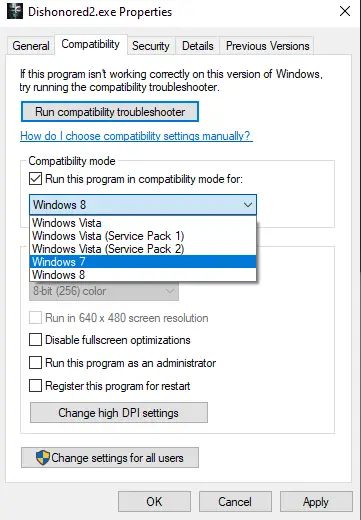The image size is (361, 520).
Task: Pick Windows Vista (Service Pack 1) option
Action: coord(143,236)
